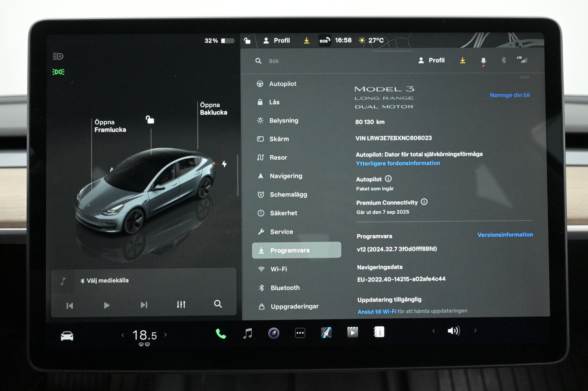
Task: Tap the green parking lights indicator
Action: point(58,72)
